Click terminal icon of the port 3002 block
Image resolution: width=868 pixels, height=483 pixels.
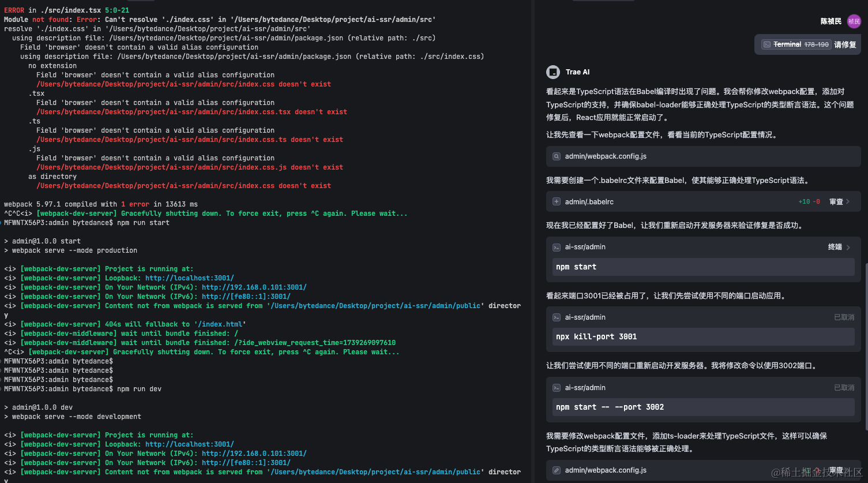click(556, 388)
